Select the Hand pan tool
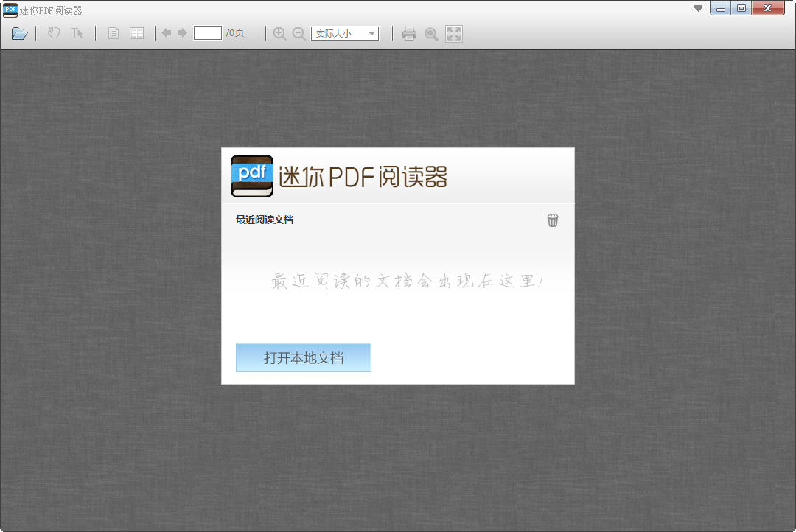This screenshot has height=532, width=796. [52, 33]
